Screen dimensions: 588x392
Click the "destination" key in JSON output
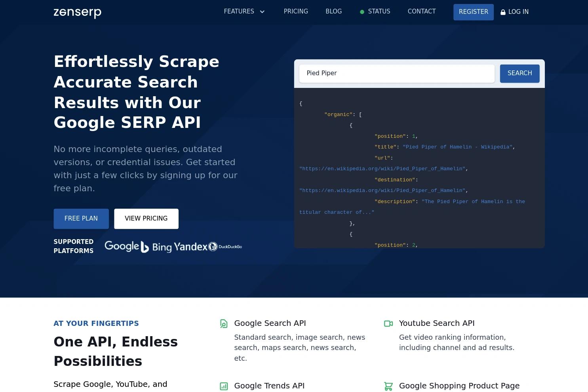click(x=395, y=180)
